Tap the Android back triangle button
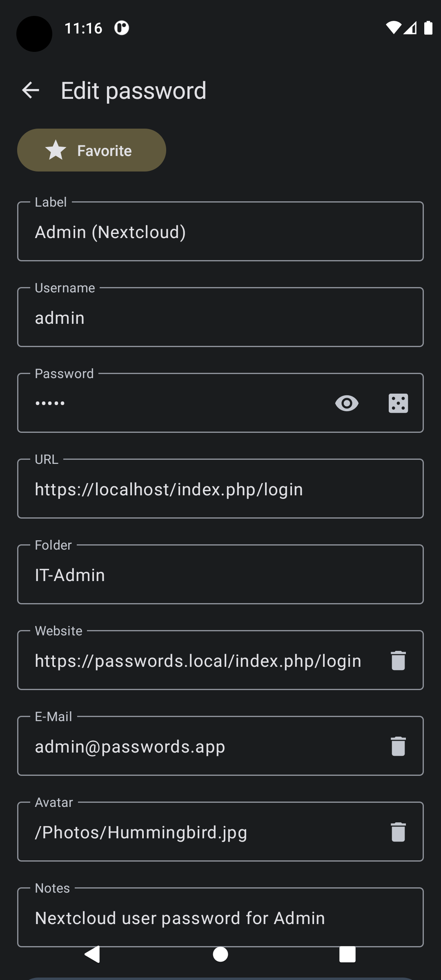 tap(92, 956)
